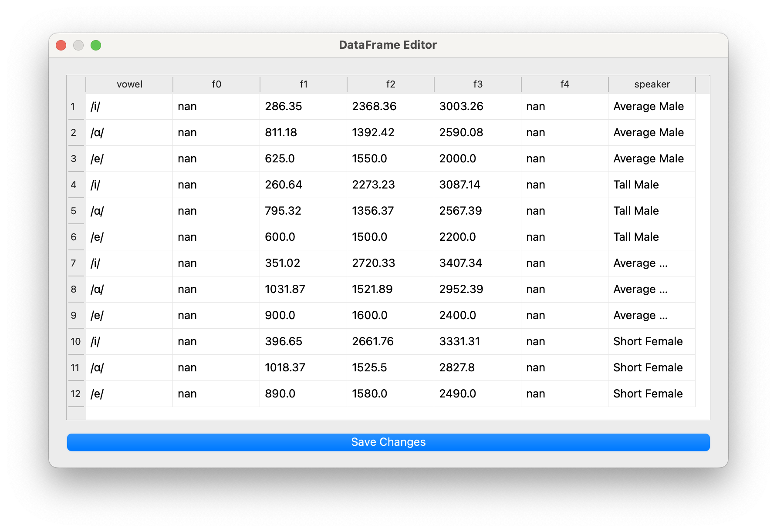This screenshot has height=532, width=777.
Task: Click the f2 cell 1521.89
Action: [x=391, y=290]
